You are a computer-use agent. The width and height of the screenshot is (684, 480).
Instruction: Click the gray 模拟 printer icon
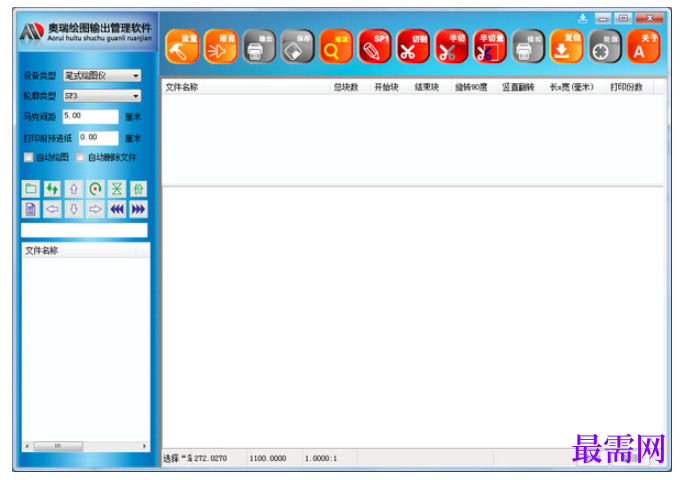coord(528,47)
